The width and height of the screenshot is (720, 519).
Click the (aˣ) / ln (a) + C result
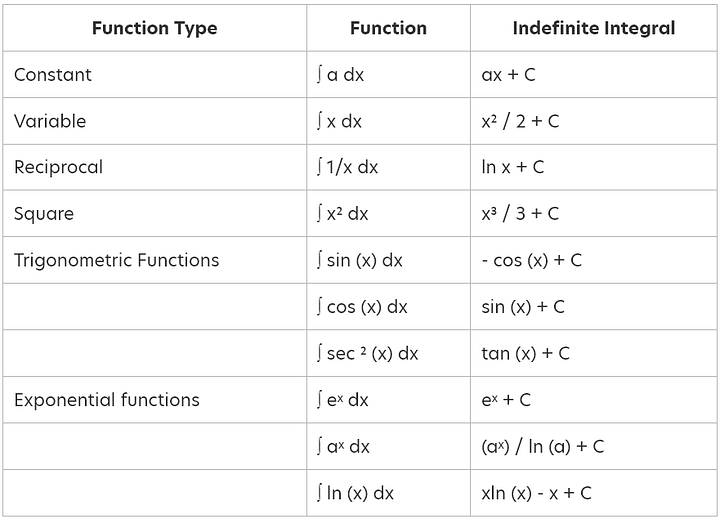click(543, 446)
